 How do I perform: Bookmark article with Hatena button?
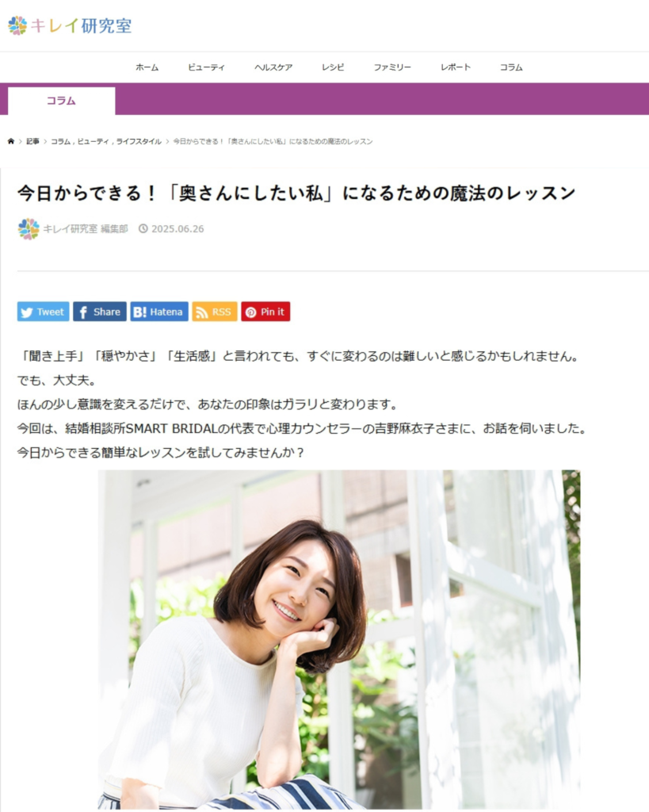click(x=159, y=312)
